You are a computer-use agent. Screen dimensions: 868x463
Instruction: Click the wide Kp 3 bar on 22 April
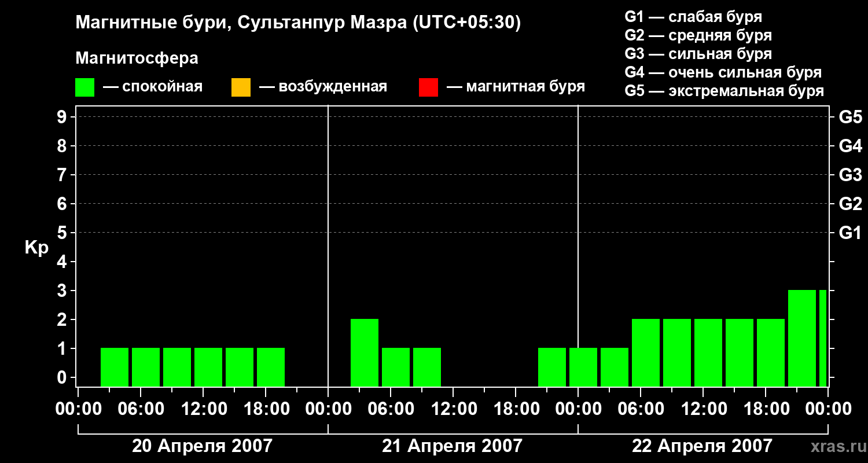tap(802, 338)
